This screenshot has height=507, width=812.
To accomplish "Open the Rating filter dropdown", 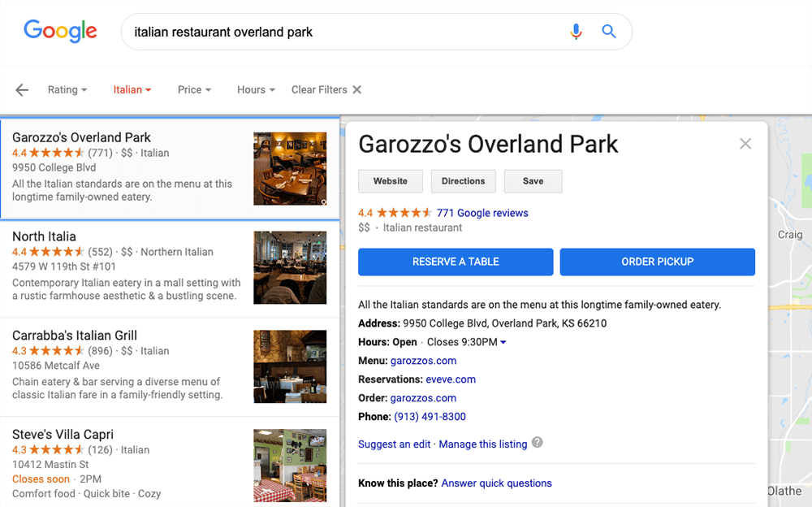I will click(x=67, y=89).
